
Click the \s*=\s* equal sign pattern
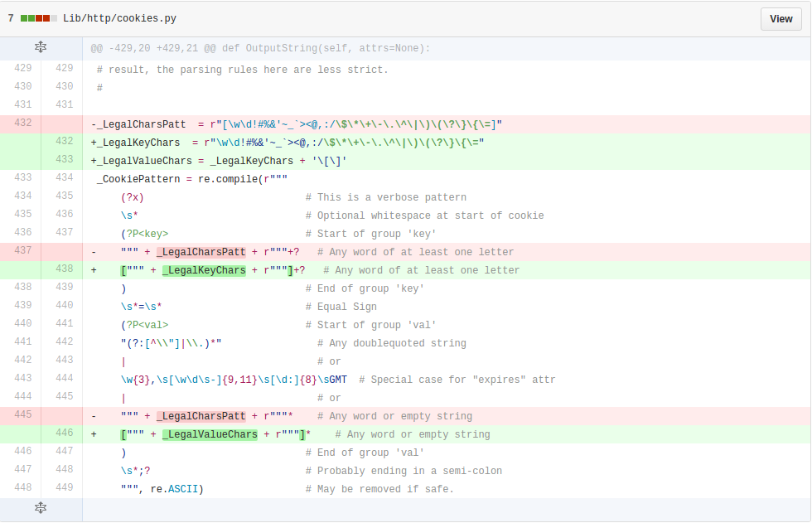[142, 307]
